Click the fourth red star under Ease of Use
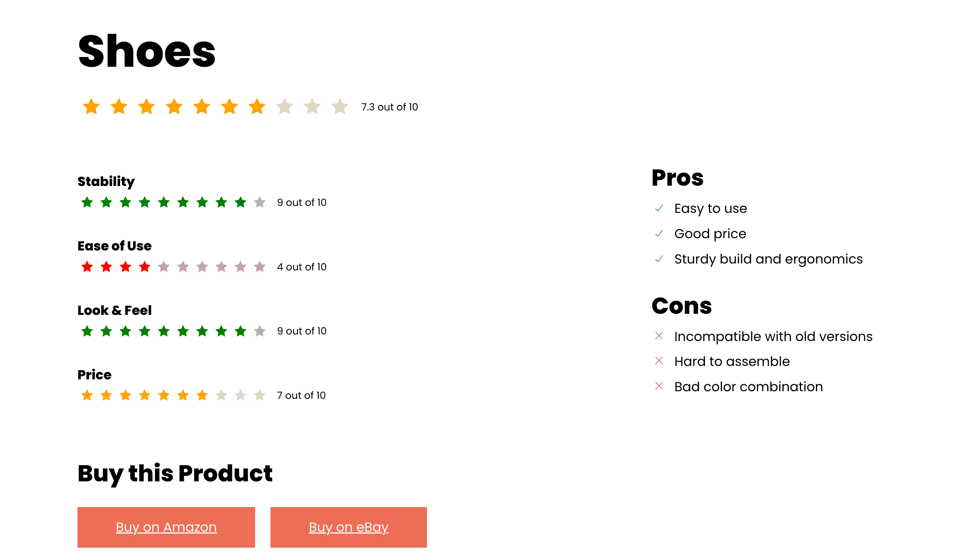Viewport: 979px width, 560px height. point(145,267)
